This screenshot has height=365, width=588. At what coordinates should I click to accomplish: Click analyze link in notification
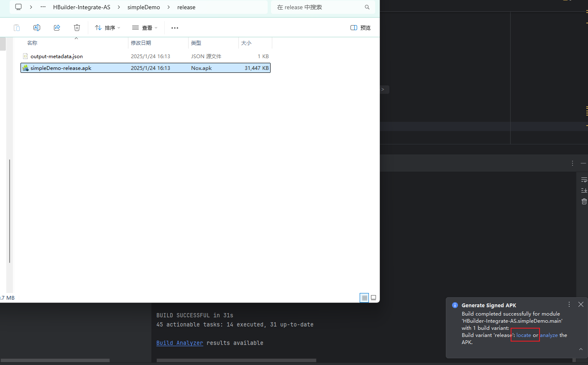pos(549,335)
